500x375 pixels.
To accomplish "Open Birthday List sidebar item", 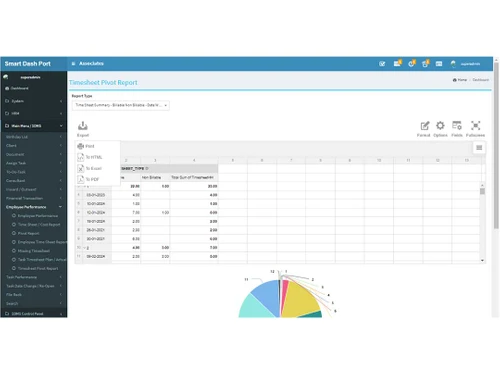I will click(x=17, y=137).
